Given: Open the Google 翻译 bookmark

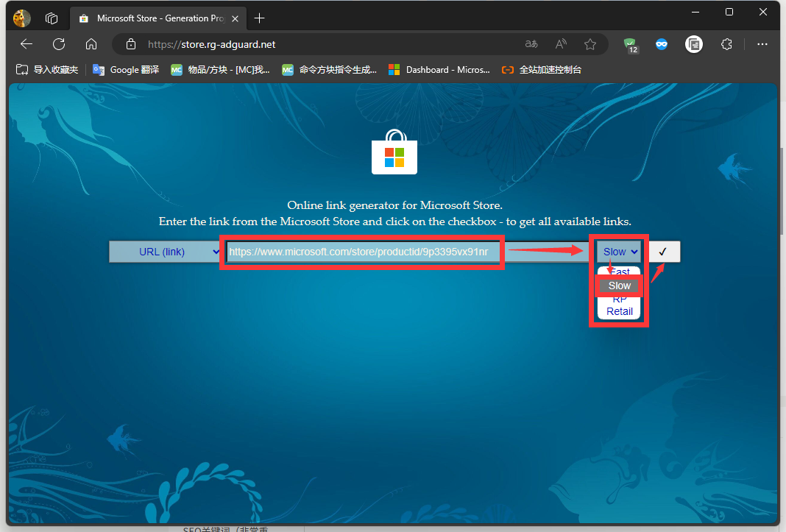Looking at the screenshot, I should click(x=126, y=70).
